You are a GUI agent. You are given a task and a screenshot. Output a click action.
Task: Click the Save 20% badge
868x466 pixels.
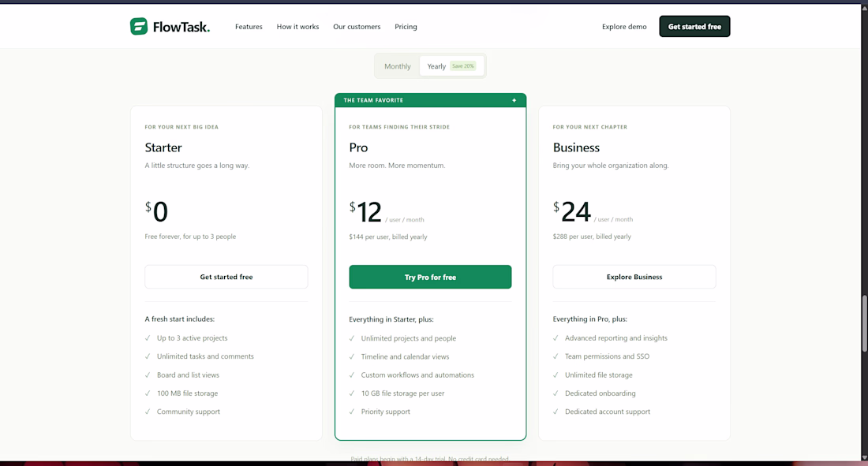point(462,66)
